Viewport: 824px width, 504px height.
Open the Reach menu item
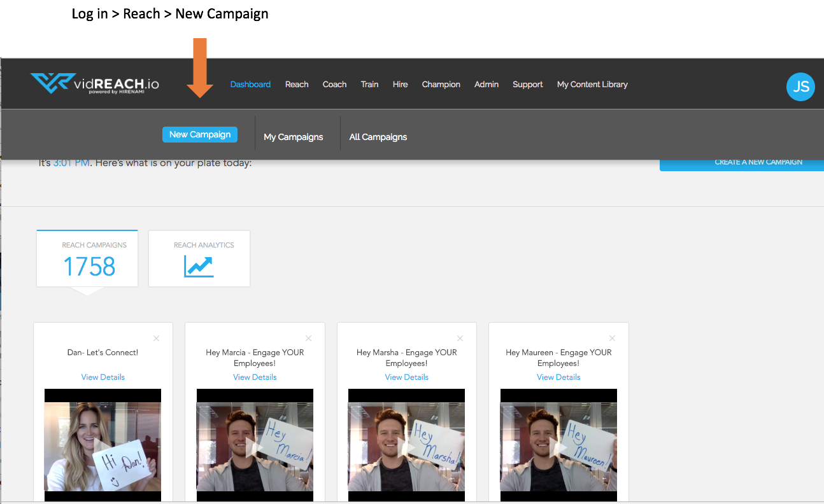pos(297,84)
